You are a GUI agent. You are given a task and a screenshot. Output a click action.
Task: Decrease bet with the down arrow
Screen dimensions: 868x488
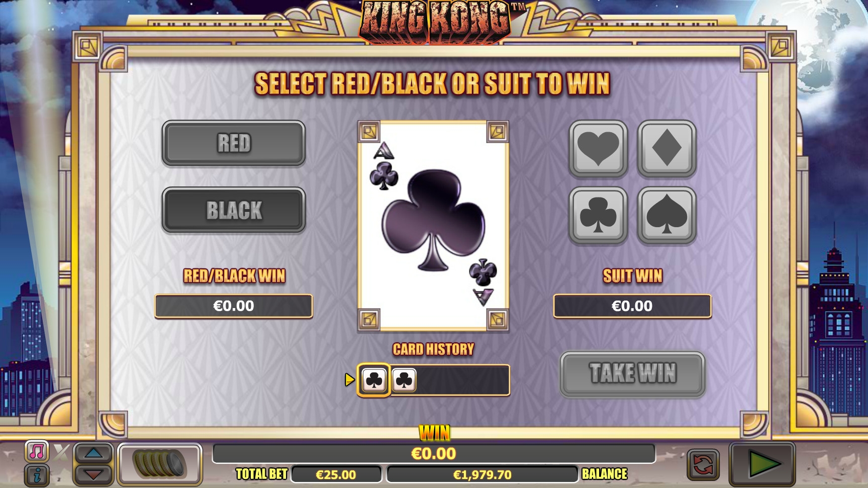(x=93, y=474)
